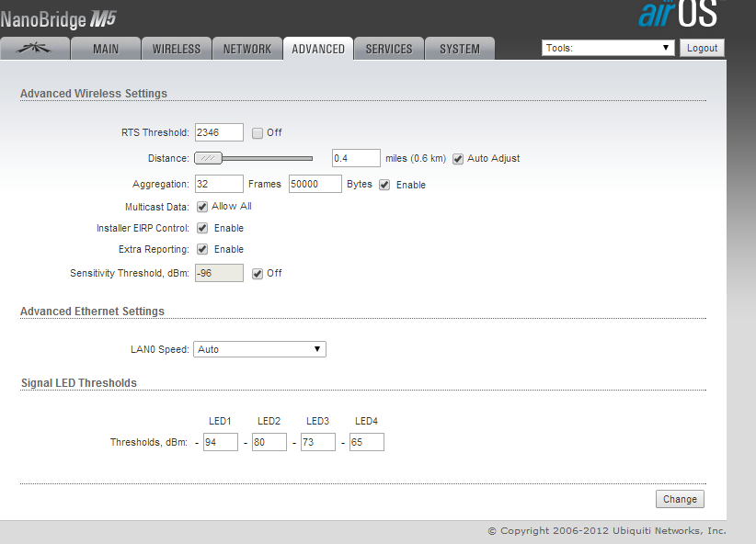Toggle Installer EIRP Control Enable checkbox
Image resolution: width=756 pixels, height=544 pixels.
[x=202, y=228]
